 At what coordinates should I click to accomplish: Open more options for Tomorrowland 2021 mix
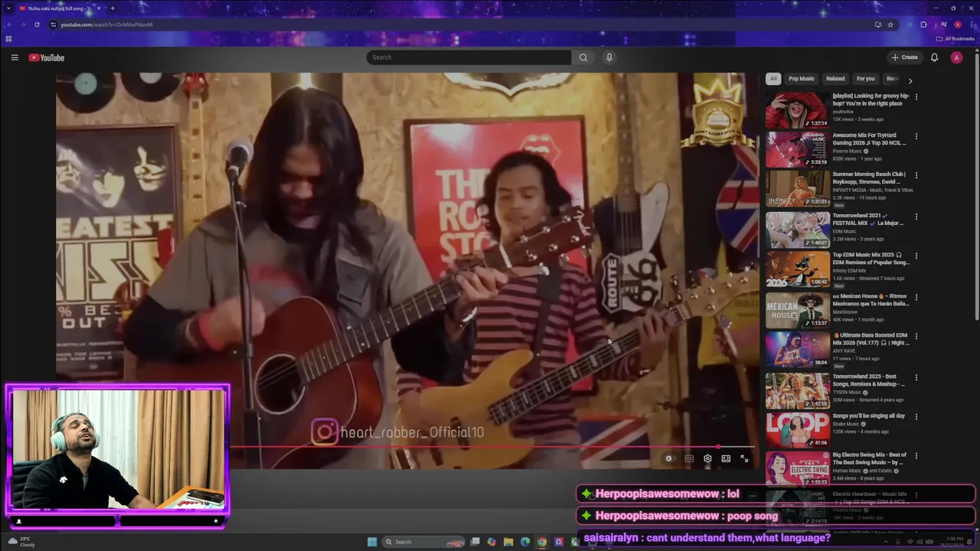click(916, 217)
